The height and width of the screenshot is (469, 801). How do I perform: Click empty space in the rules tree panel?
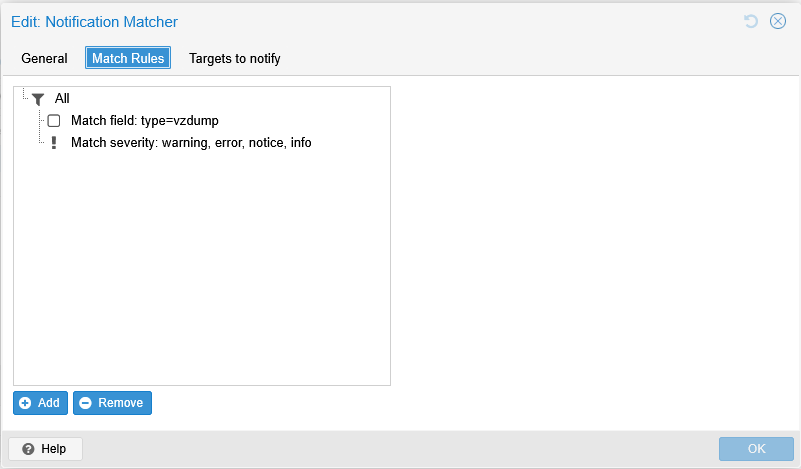(x=200, y=270)
